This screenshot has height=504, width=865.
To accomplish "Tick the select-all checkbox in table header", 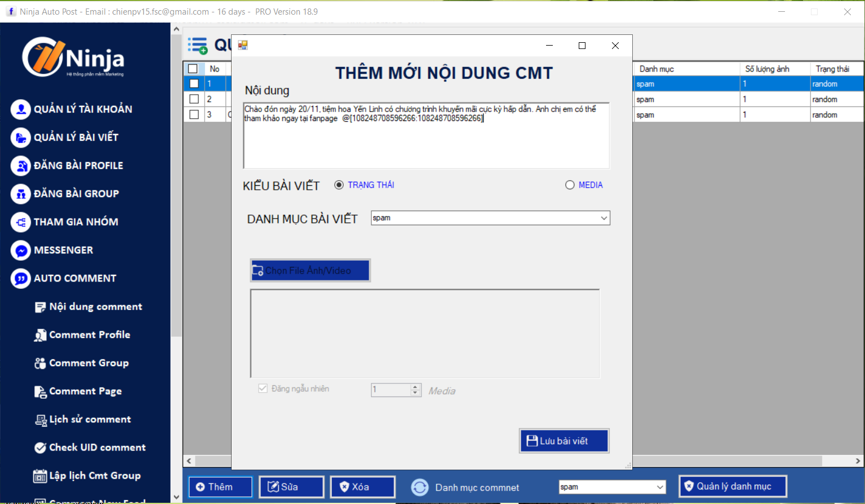I will point(193,69).
